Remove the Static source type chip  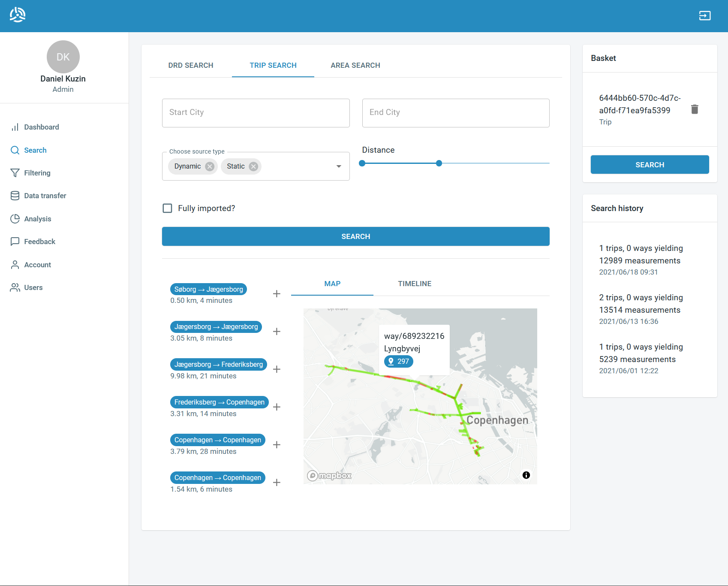(x=253, y=166)
